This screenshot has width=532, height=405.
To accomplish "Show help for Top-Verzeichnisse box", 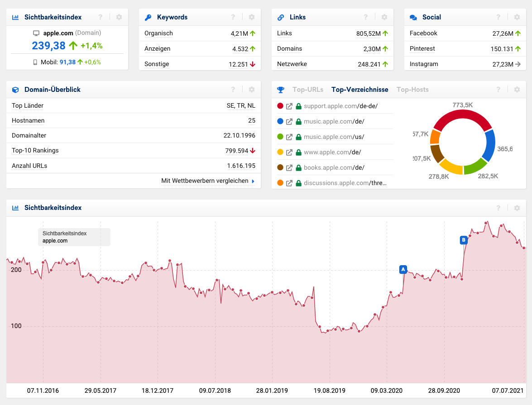I will [x=498, y=90].
